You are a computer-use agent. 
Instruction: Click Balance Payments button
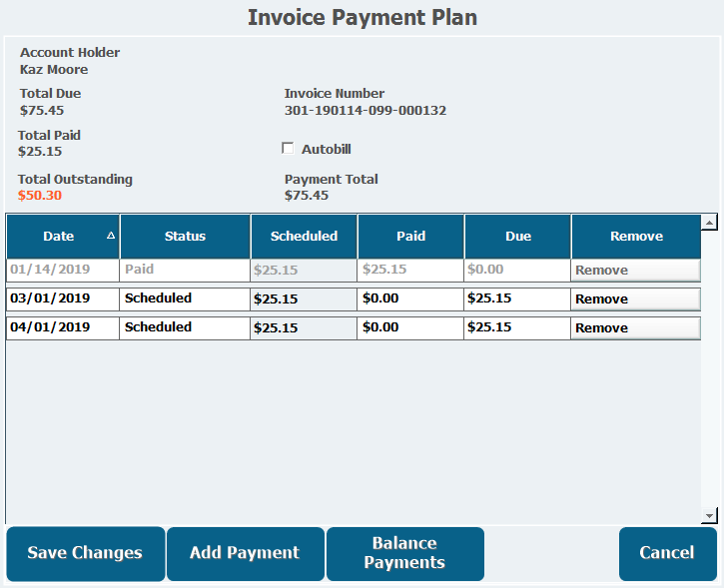pyautogui.click(x=404, y=553)
